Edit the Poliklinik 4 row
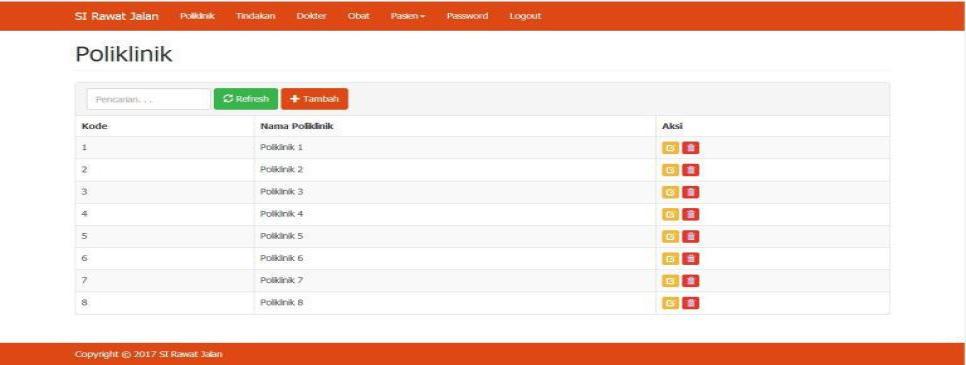966x365 pixels. tap(670, 215)
